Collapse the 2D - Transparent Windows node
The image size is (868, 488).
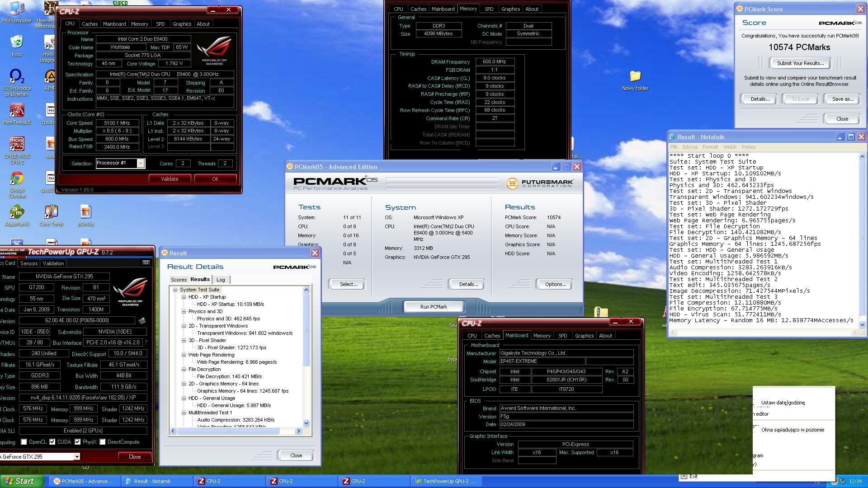[x=184, y=326]
